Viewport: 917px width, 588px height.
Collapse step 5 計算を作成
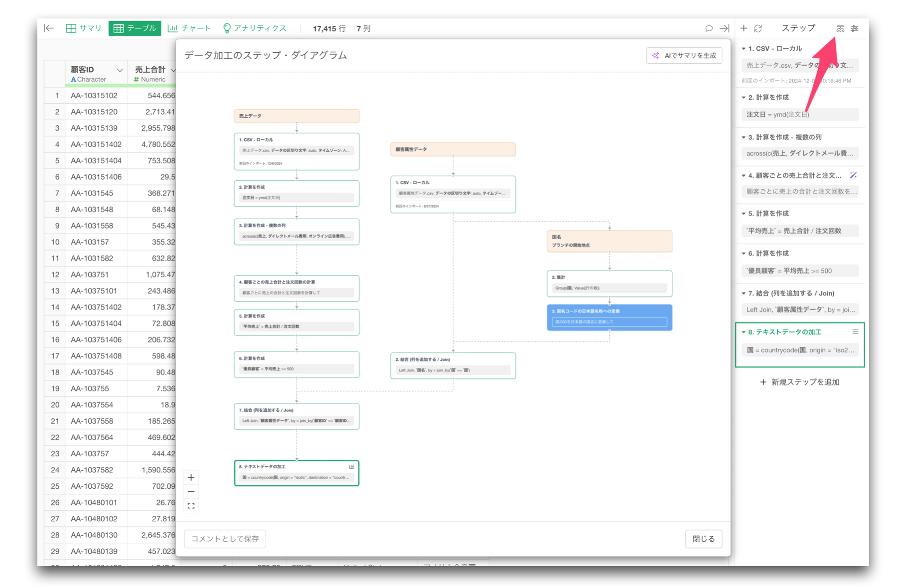[x=744, y=214]
